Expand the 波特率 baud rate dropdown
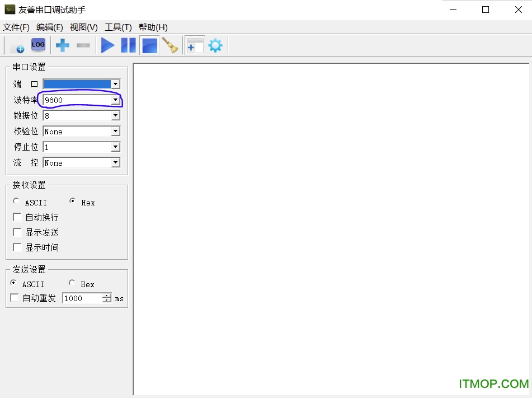Screen dimensions: 532x398 115,100
